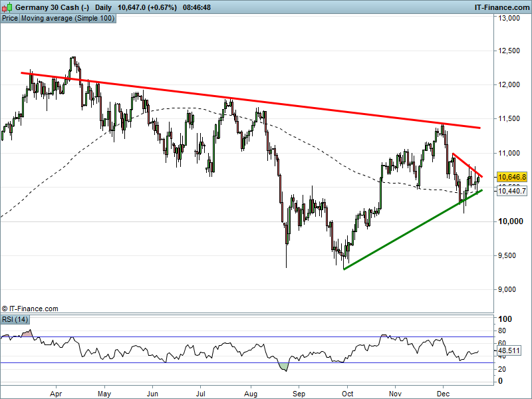The width and height of the screenshot is (532, 399).
Task: Open the Daily timeframe selector
Action: point(103,7)
